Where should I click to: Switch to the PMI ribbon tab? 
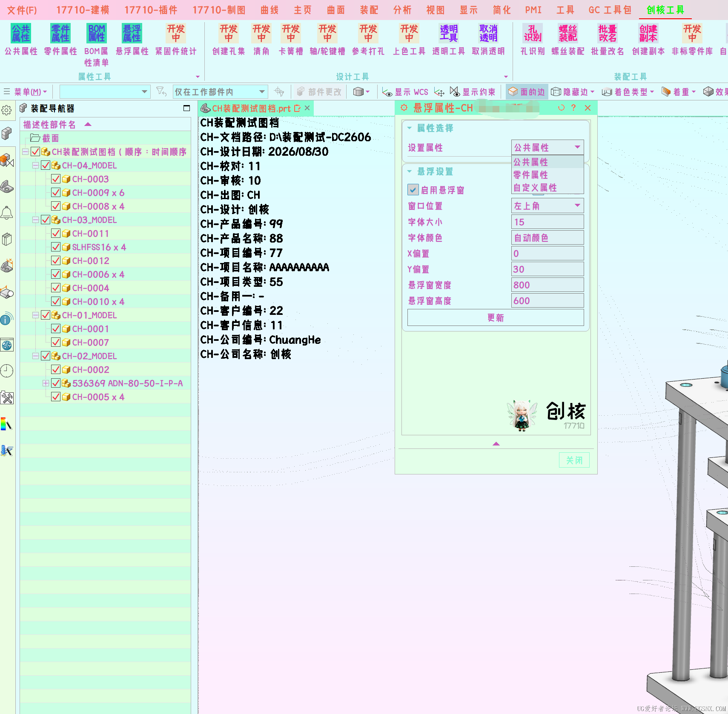(533, 10)
